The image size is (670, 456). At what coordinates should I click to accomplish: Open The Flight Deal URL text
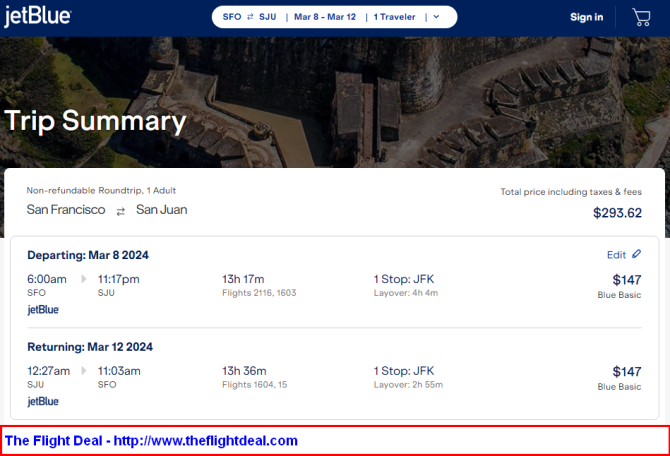pyautogui.click(x=206, y=441)
